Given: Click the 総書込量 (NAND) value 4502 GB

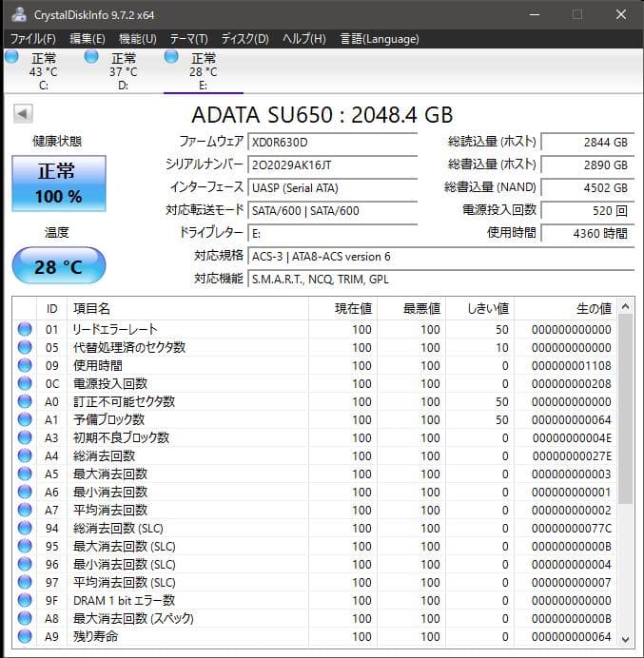Looking at the screenshot, I should (x=587, y=187).
